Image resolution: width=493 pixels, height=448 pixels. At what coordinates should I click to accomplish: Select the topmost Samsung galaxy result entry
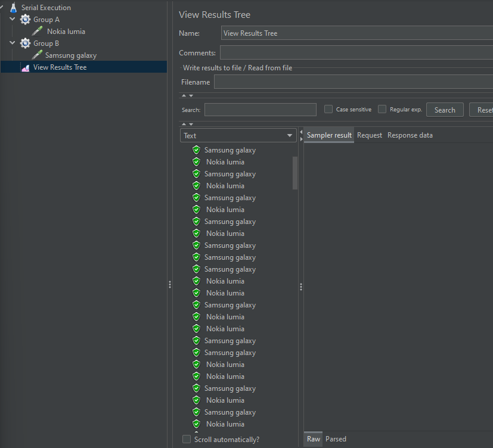coord(230,150)
